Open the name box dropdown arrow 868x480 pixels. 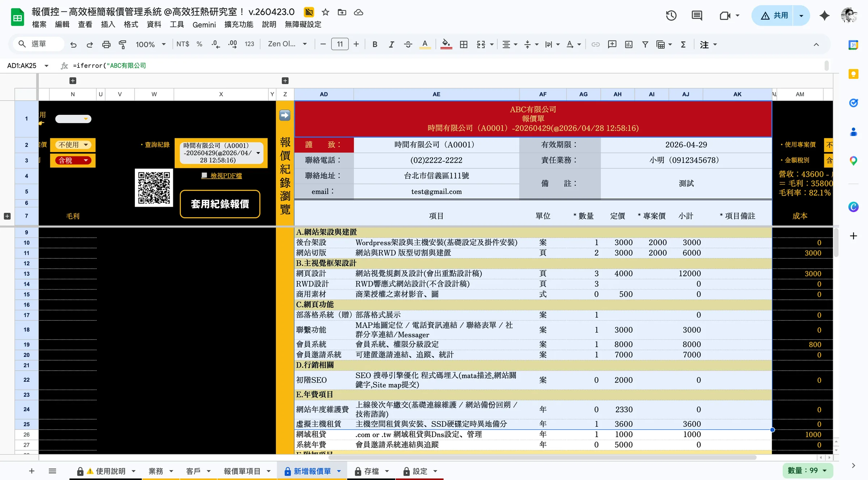click(46, 66)
